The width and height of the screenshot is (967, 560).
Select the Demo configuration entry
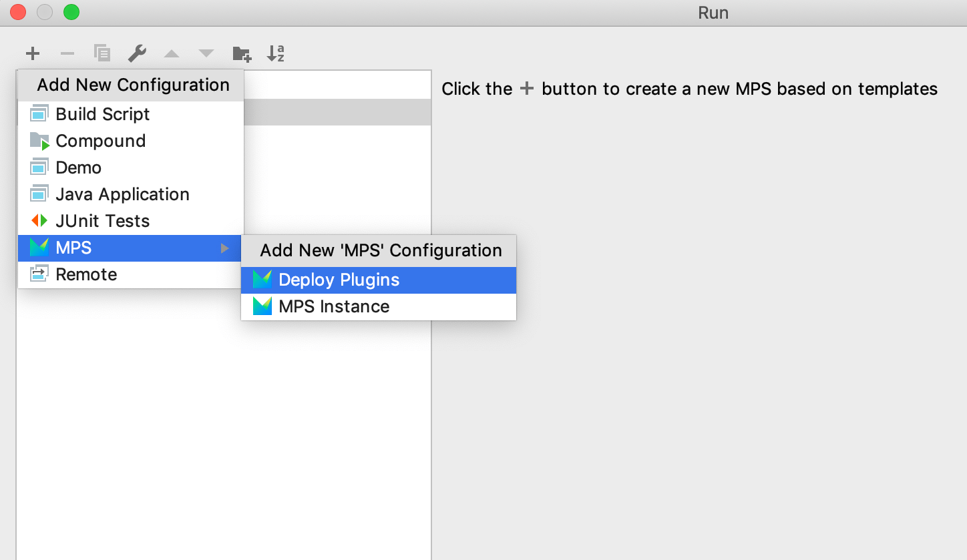[79, 168]
